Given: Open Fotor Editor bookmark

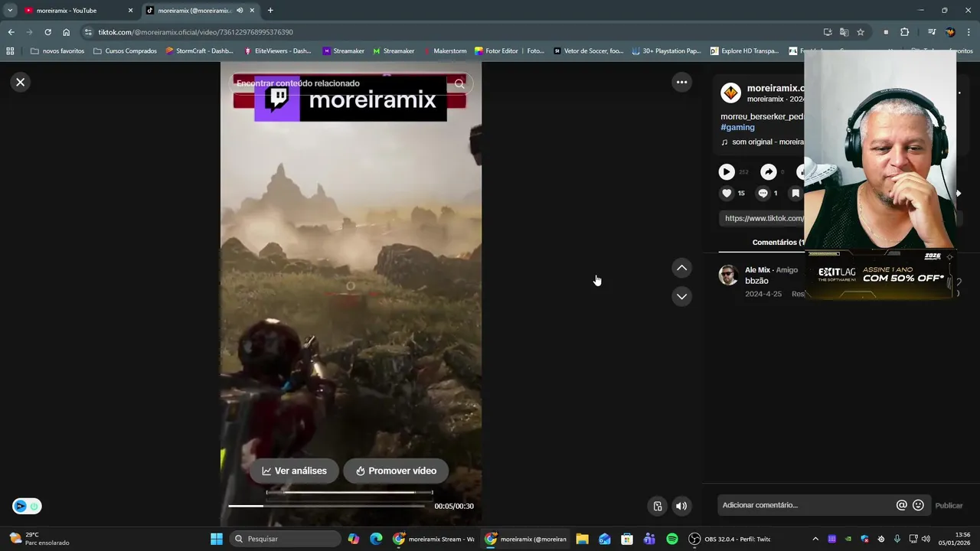Looking at the screenshot, I should click(509, 51).
